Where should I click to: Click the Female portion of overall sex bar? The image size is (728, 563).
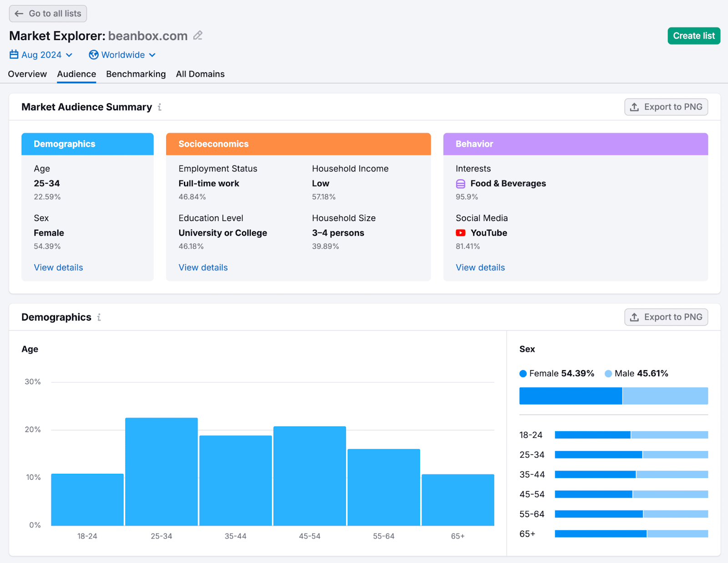pos(571,396)
